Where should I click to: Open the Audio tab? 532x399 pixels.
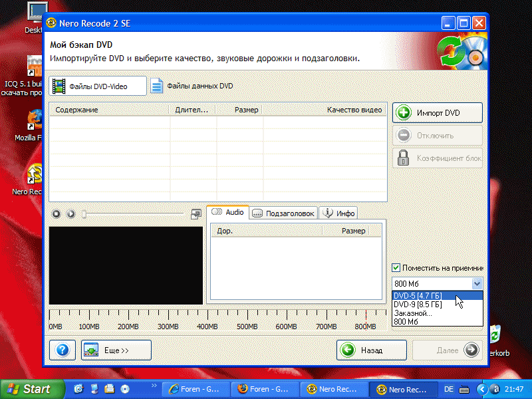[227, 212]
